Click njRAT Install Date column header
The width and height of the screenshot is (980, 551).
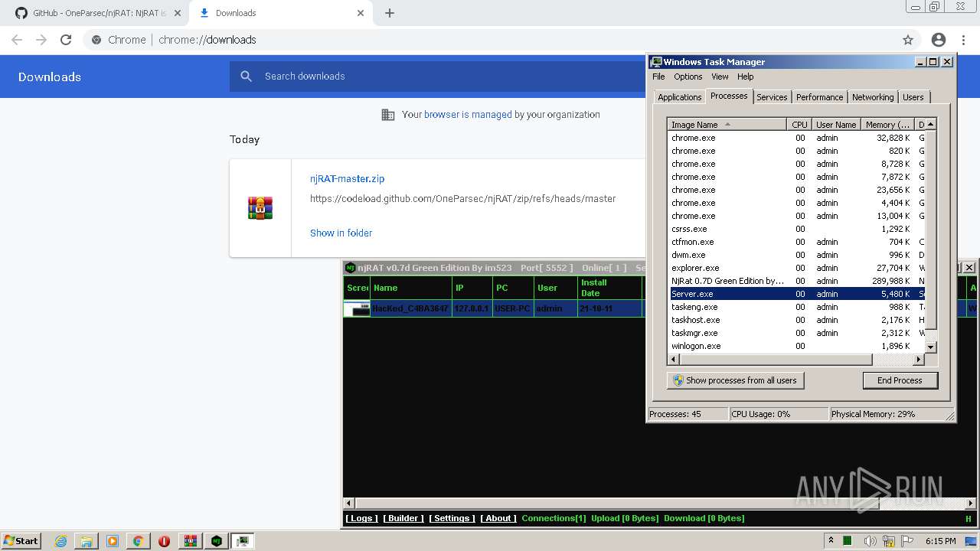coord(609,288)
